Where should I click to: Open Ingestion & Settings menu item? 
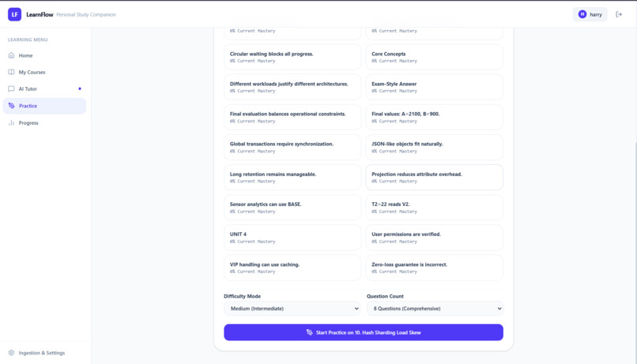44,353
